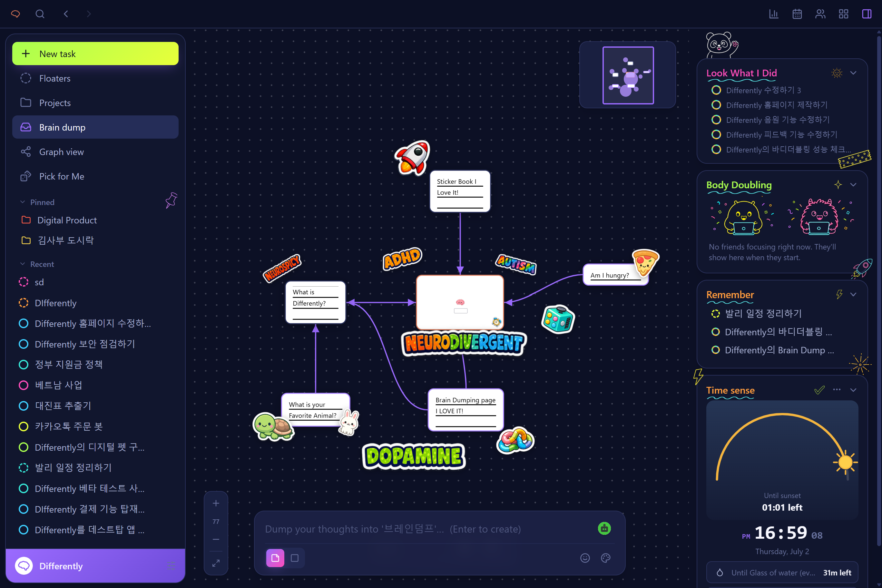This screenshot has width=882, height=588.
Task: Open Projects in the sidebar
Action: coord(95,103)
